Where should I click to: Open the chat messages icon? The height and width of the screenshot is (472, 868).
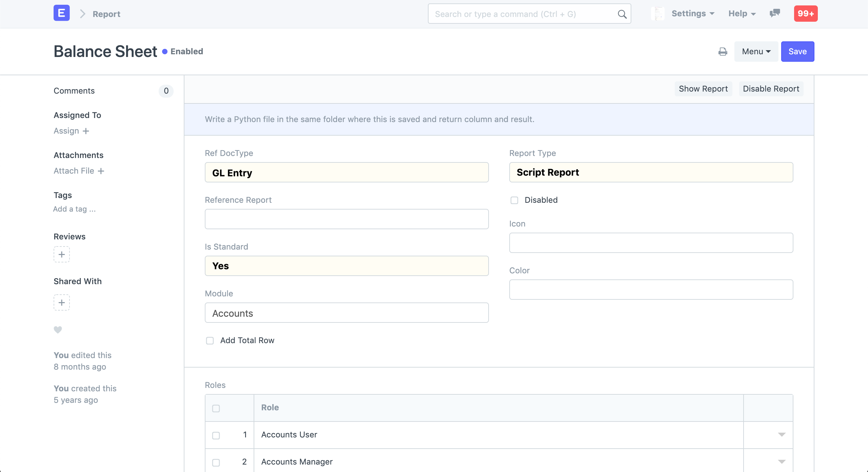click(774, 14)
